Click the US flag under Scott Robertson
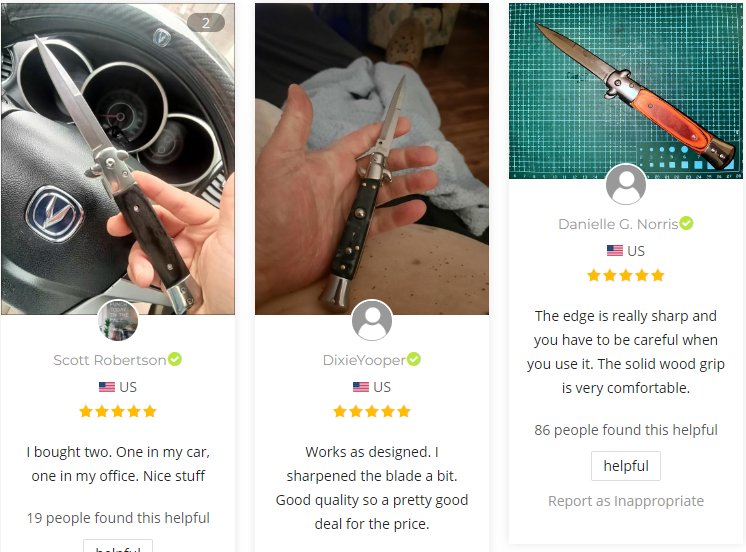The image size is (746, 552). pos(107,387)
